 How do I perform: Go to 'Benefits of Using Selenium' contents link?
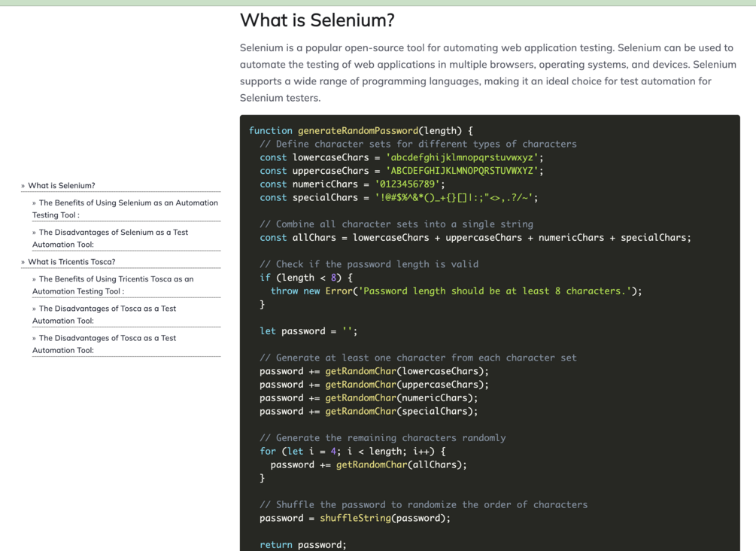(x=125, y=209)
